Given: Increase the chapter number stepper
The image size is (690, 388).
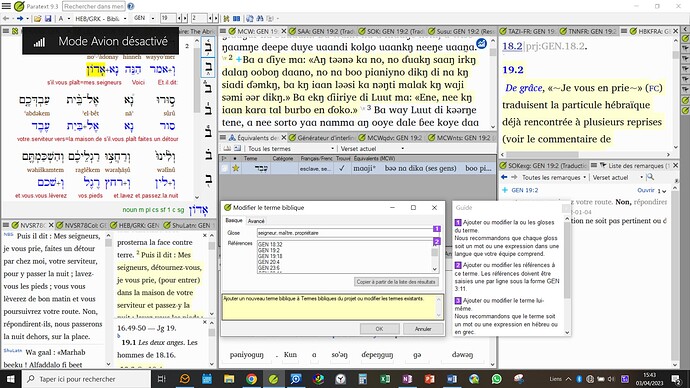Looking at the screenshot, I should click(184, 18).
